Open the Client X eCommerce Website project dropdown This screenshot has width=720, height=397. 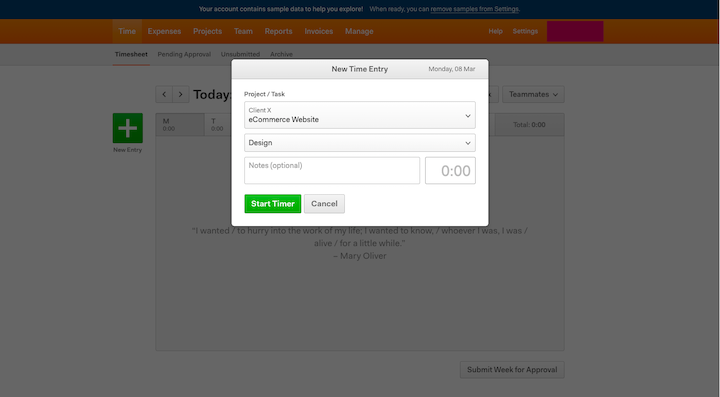[360, 115]
